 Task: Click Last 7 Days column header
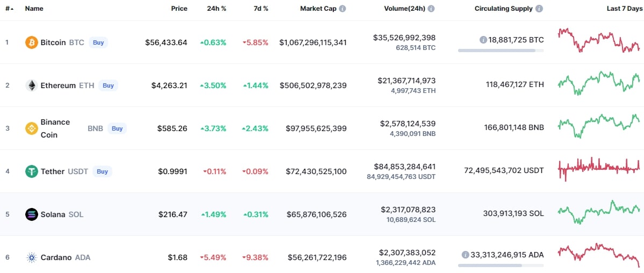click(x=625, y=8)
